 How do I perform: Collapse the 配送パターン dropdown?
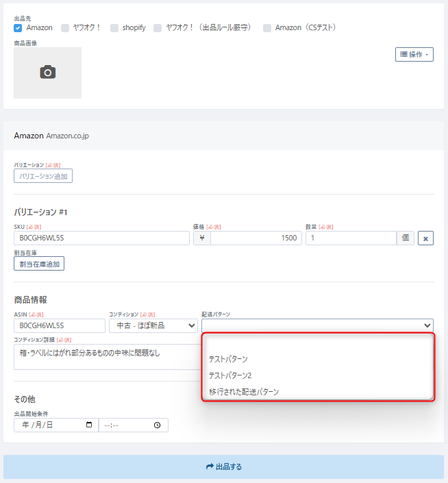(x=317, y=325)
